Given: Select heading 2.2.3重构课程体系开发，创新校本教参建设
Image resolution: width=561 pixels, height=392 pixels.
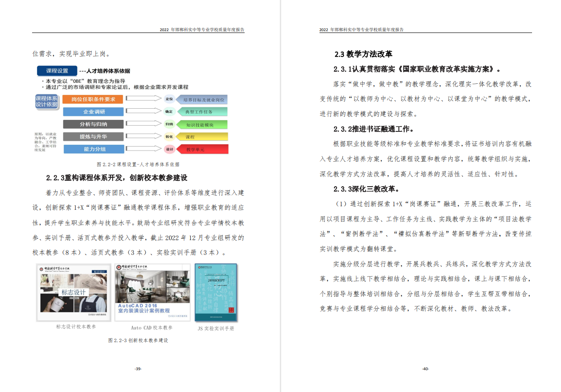Looking at the screenshot, I should [117, 178].
